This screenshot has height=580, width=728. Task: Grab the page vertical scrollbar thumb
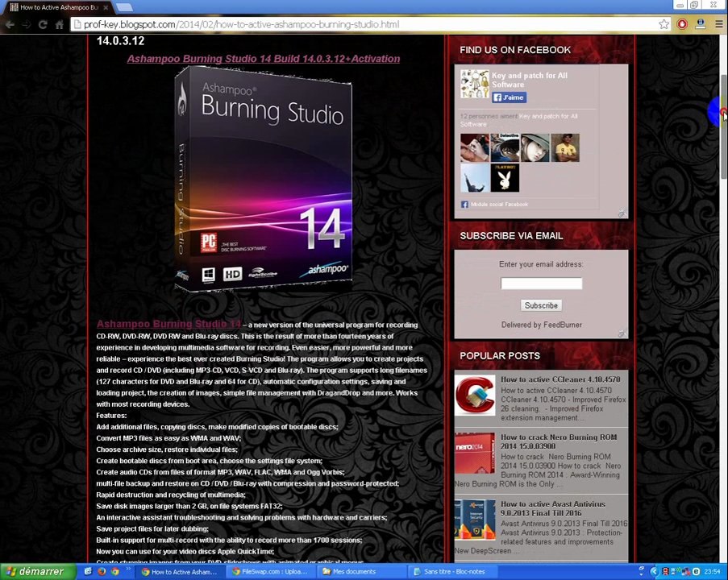click(x=723, y=126)
